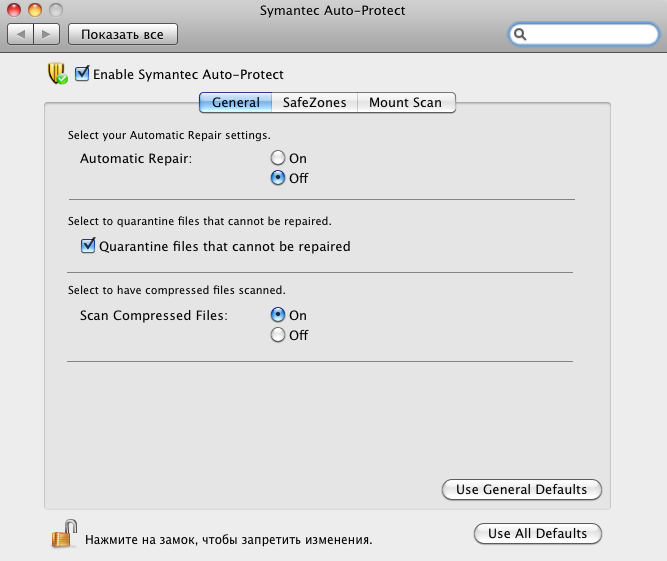Click the magnifier icon in search field
The height and width of the screenshot is (561, 667).
(522, 35)
